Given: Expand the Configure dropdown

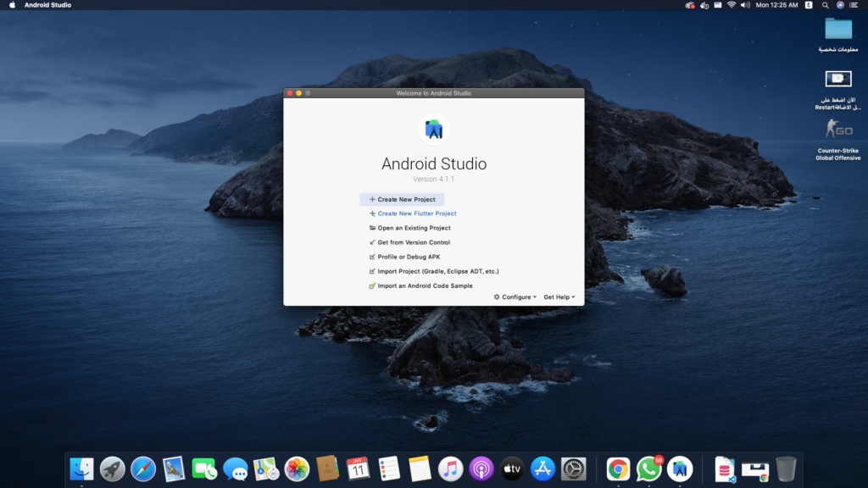Looking at the screenshot, I should [x=515, y=297].
